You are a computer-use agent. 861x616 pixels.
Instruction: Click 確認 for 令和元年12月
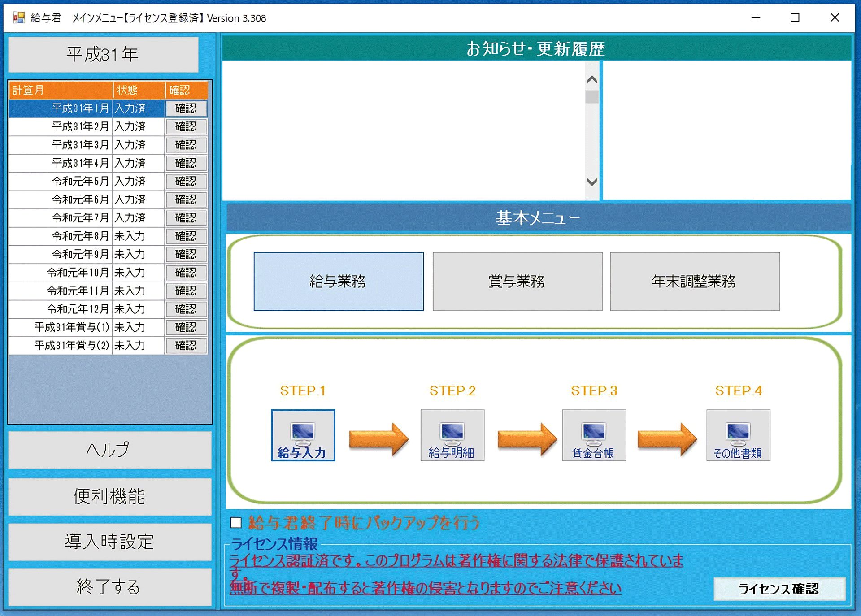(x=186, y=309)
